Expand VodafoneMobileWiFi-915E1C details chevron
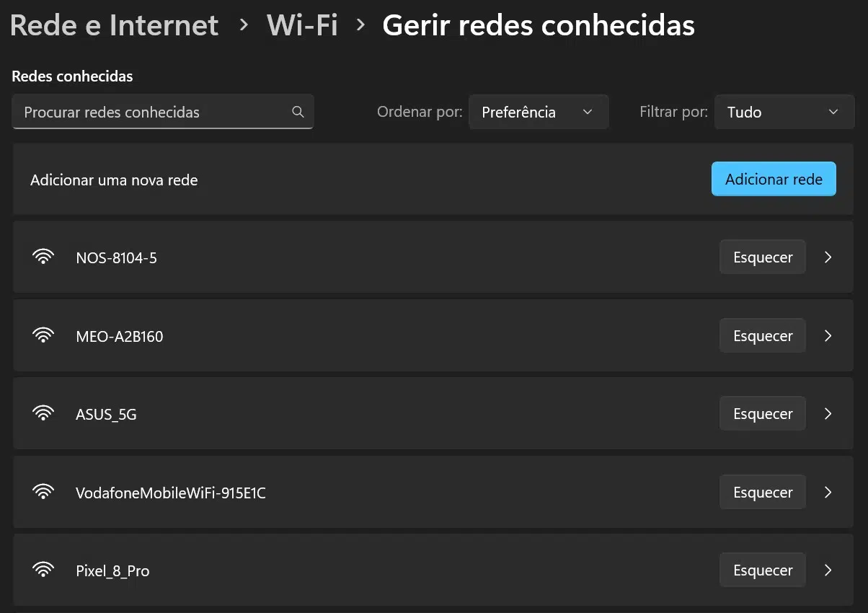 pos(828,493)
